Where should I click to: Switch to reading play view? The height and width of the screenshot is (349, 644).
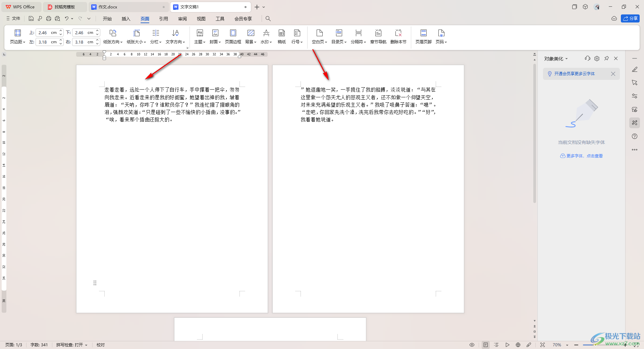coord(507,345)
